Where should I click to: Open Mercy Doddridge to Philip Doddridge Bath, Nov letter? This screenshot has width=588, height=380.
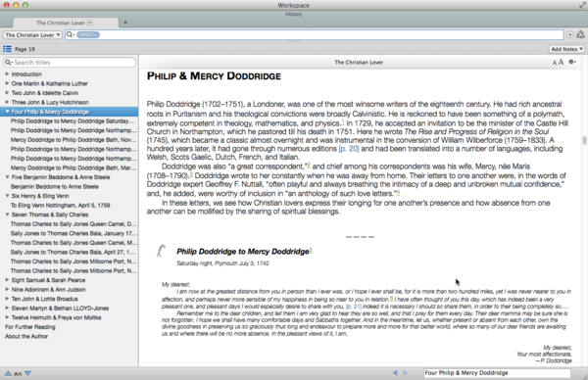pyautogui.click(x=73, y=140)
